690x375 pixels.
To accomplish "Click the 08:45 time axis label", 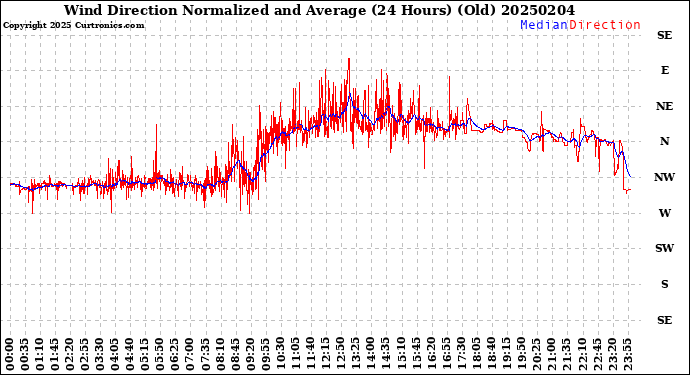I will point(235,355).
